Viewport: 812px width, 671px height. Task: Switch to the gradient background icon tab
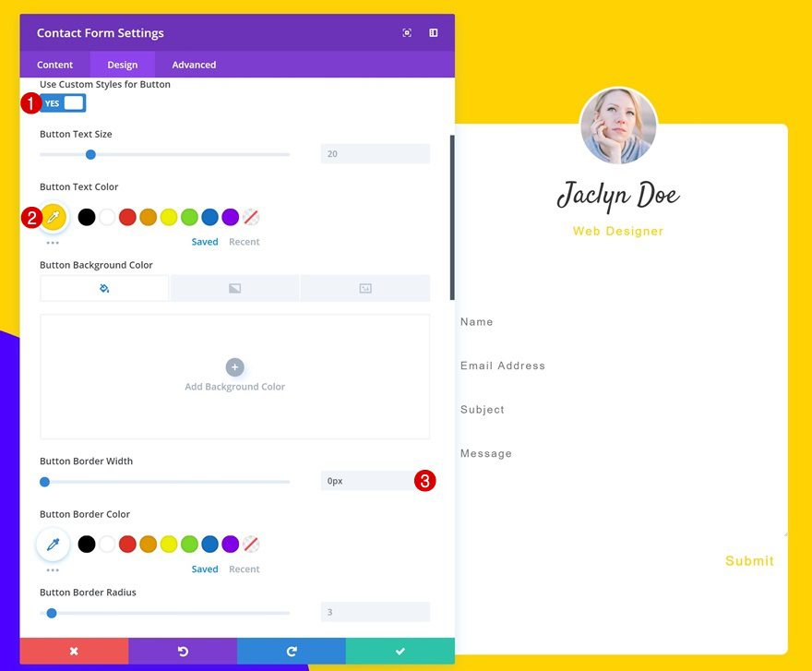click(x=234, y=287)
